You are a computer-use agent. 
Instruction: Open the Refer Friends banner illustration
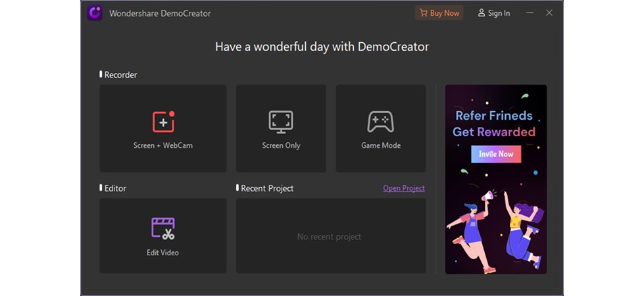pos(496,180)
